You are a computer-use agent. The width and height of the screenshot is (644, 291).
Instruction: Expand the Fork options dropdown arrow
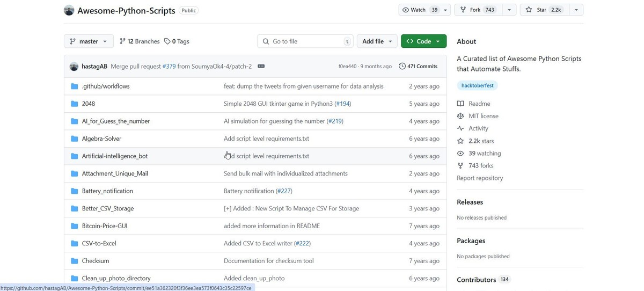509,10
